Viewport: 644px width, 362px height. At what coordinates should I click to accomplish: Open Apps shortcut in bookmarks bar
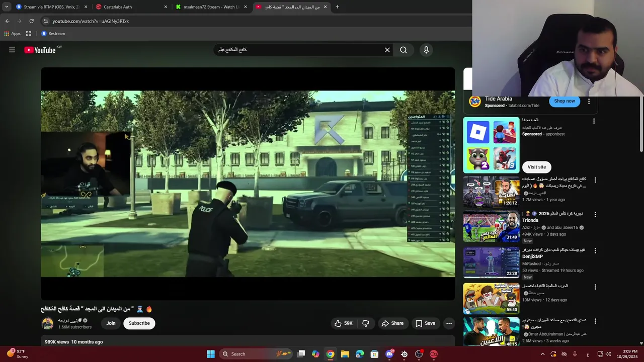pos(12,34)
